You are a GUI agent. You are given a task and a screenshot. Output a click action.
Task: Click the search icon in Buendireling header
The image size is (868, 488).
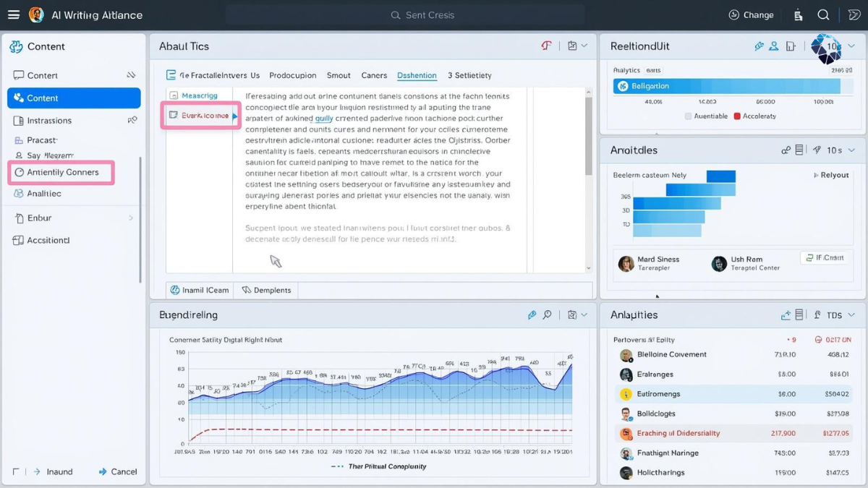point(548,315)
